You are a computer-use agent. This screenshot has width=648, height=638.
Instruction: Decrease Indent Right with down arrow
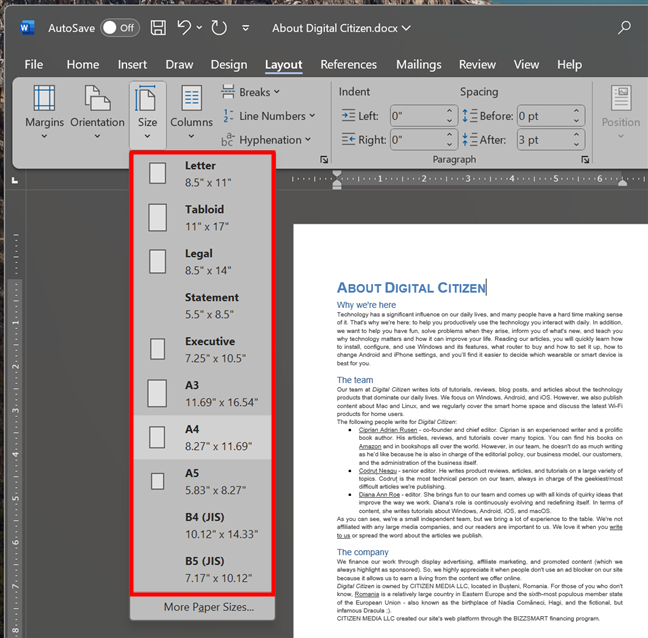pos(450,145)
